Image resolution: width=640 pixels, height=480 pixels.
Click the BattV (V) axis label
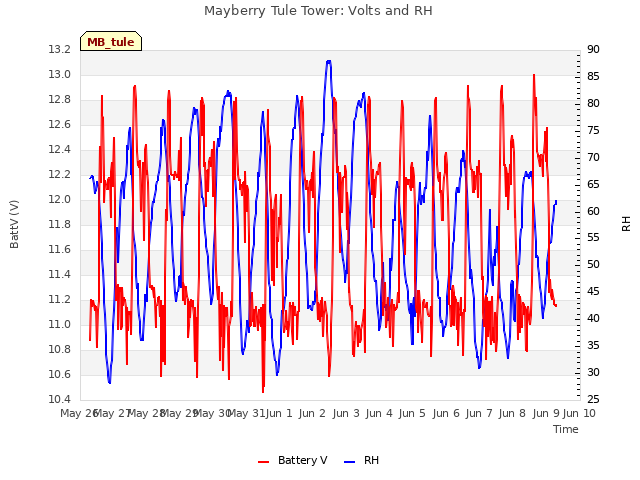(x=14, y=224)
